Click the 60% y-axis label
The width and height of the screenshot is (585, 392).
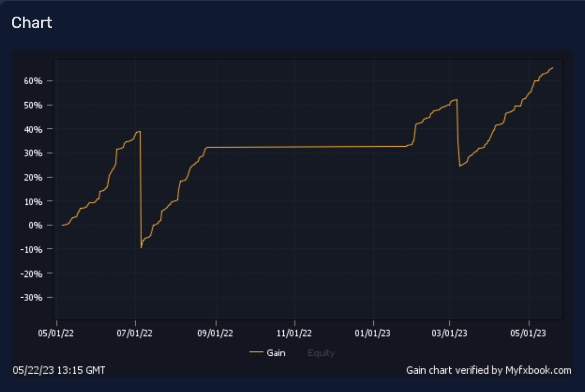pos(34,81)
